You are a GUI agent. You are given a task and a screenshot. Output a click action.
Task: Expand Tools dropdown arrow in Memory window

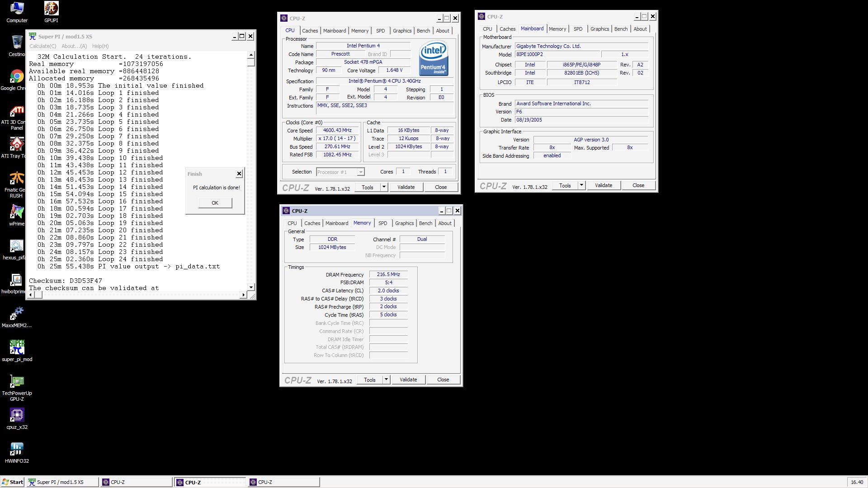386,380
